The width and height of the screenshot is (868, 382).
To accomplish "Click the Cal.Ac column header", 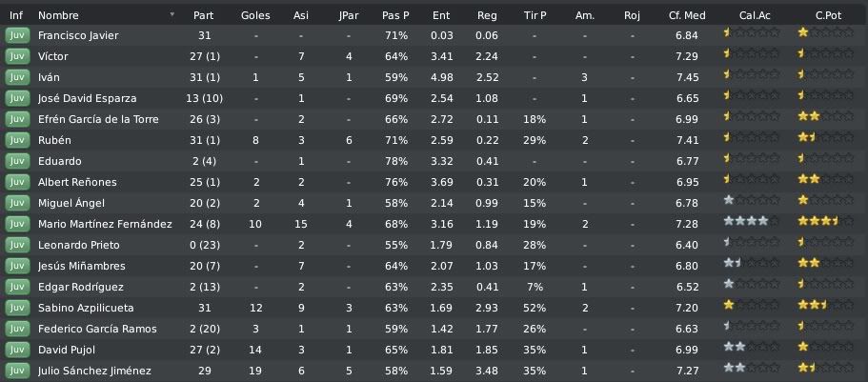I will [x=755, y=15].
